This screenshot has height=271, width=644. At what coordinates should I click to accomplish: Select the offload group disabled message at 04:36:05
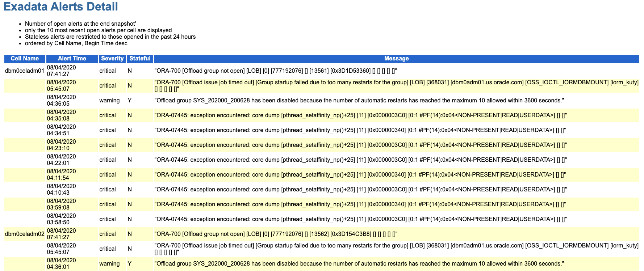359,101
